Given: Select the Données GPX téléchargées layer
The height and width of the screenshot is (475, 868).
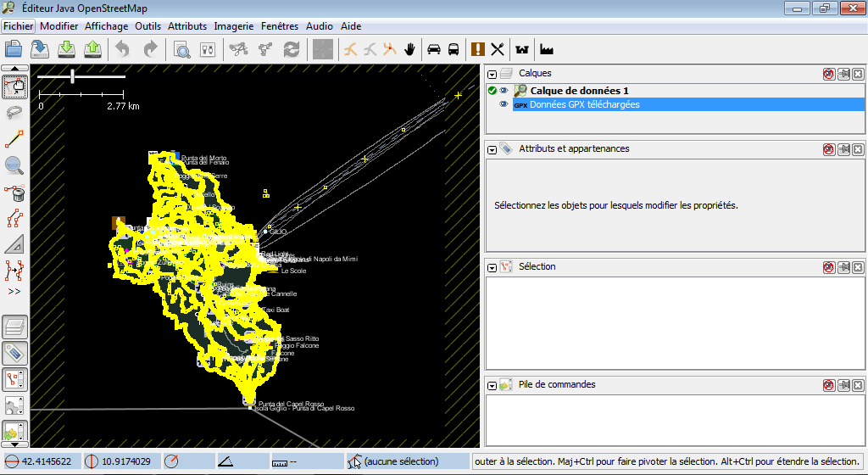Looking at the screenshot, I should 584,104.
